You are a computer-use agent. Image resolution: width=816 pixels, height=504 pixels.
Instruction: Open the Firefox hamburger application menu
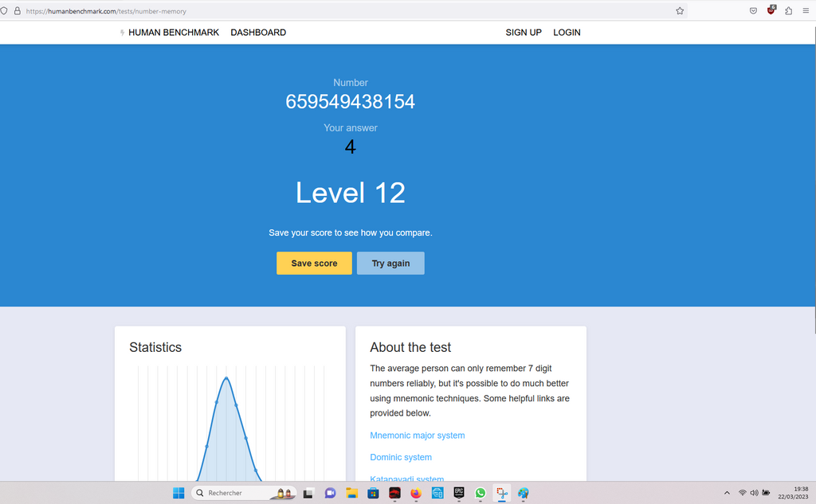pos(806,11)
